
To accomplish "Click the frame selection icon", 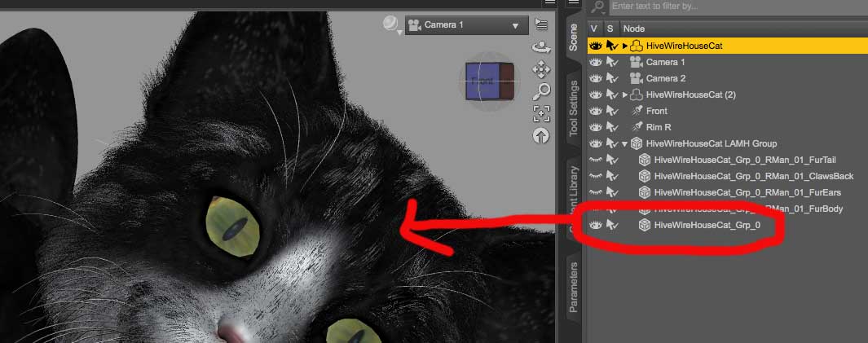I will tap(540, 113).
